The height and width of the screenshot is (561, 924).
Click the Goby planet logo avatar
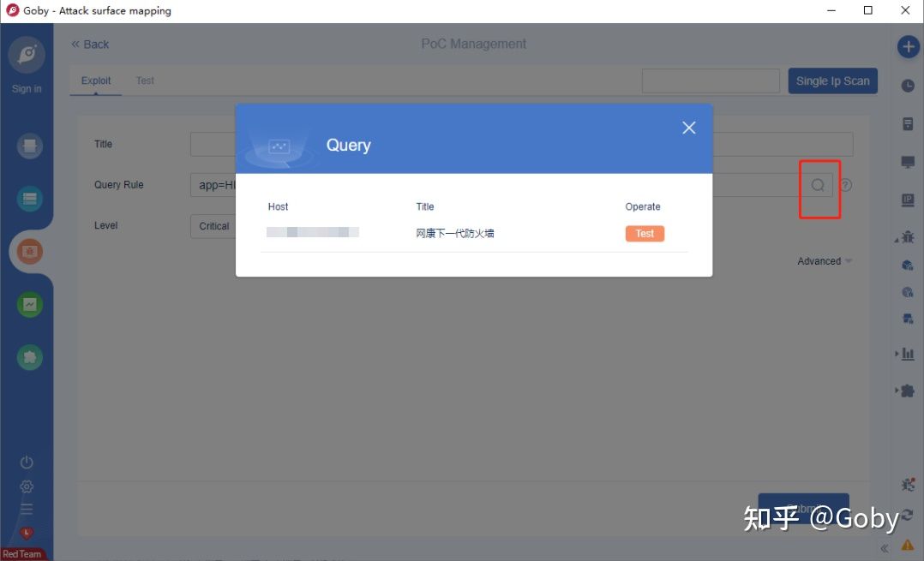click(27, 55)
